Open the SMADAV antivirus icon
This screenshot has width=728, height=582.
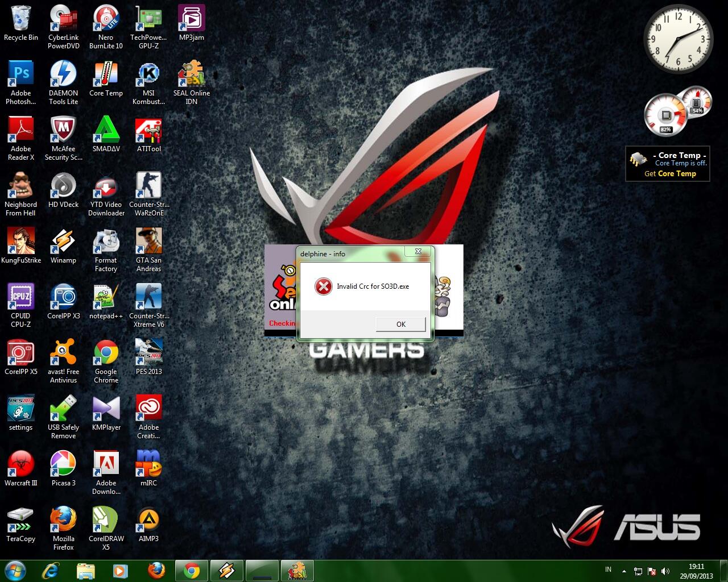click(106, 135)
